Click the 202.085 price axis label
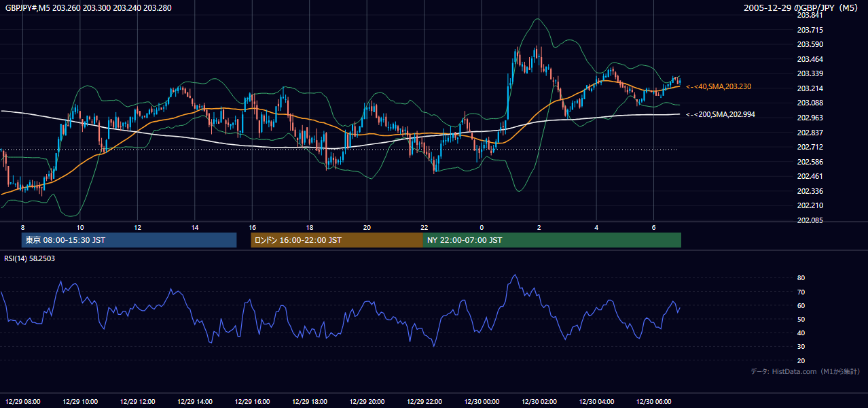 point(810,220)
